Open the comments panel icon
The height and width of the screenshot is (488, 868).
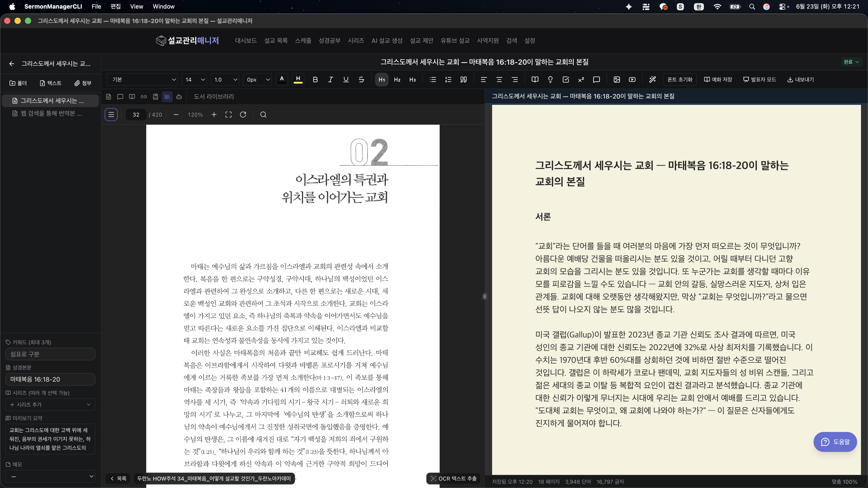point(120,97)
